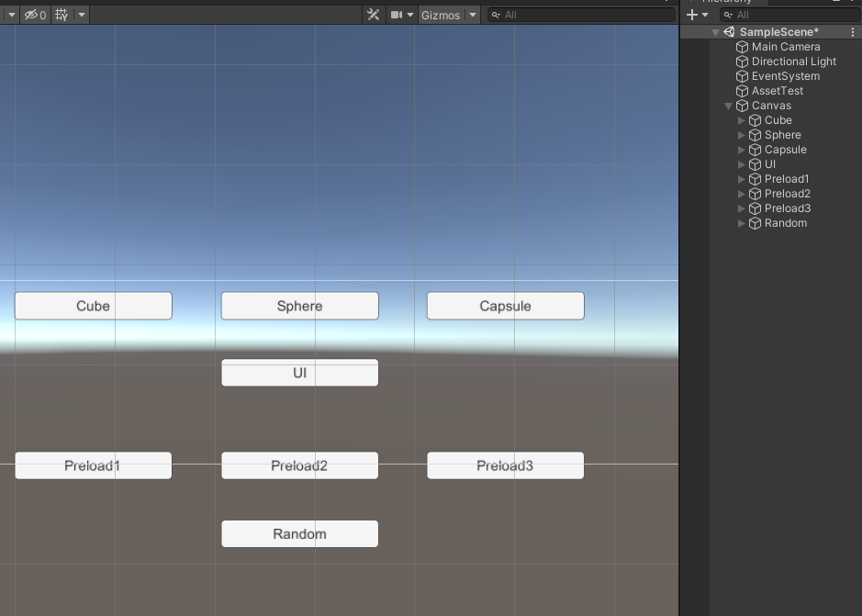862x616 pixels.
Task: Toggle the scene grid visibility icon
Action: [62, 15]
